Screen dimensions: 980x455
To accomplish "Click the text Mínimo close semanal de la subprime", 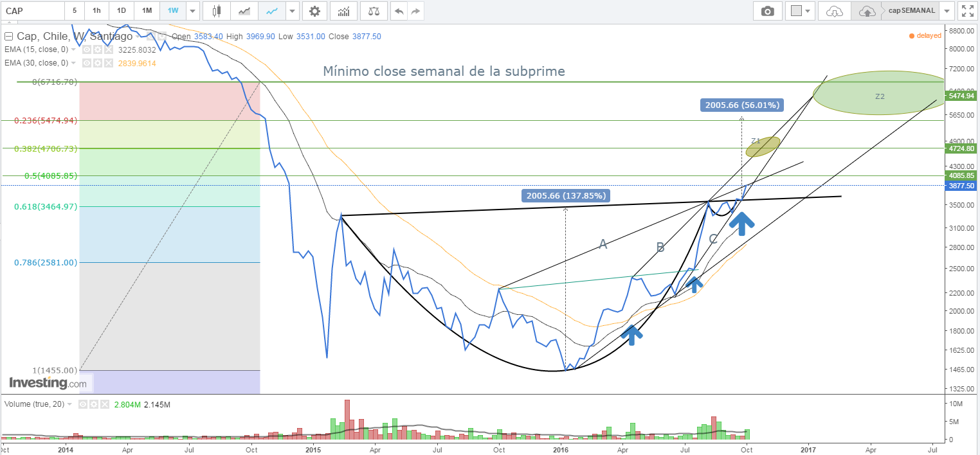I will (444, 71).
